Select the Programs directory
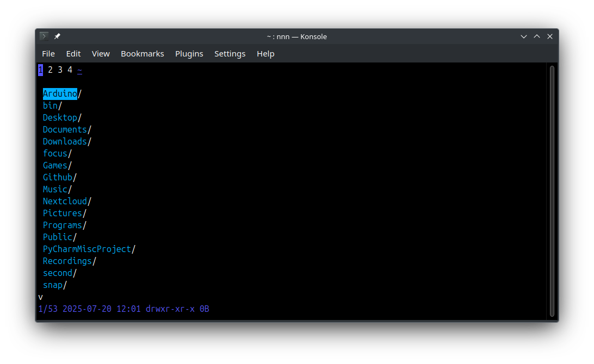The width and height of the screenshot is (594, 364). tap(65, 225)
